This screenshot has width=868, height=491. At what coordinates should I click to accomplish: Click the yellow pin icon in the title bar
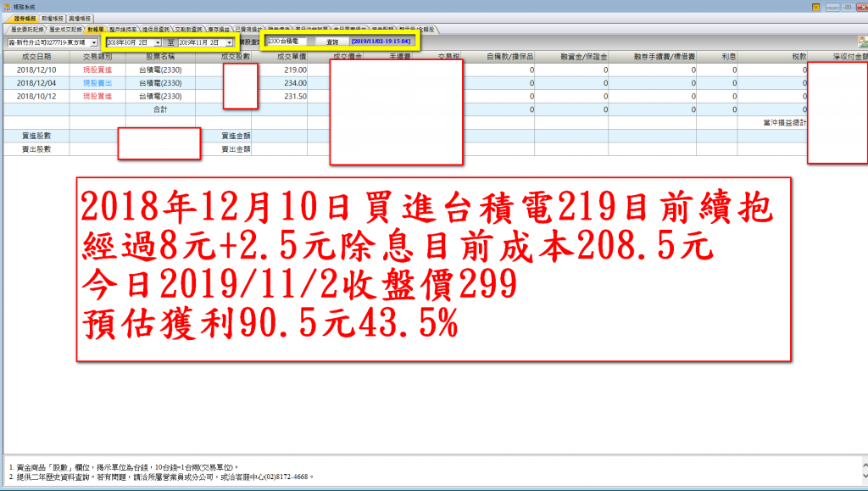(816, 7)
